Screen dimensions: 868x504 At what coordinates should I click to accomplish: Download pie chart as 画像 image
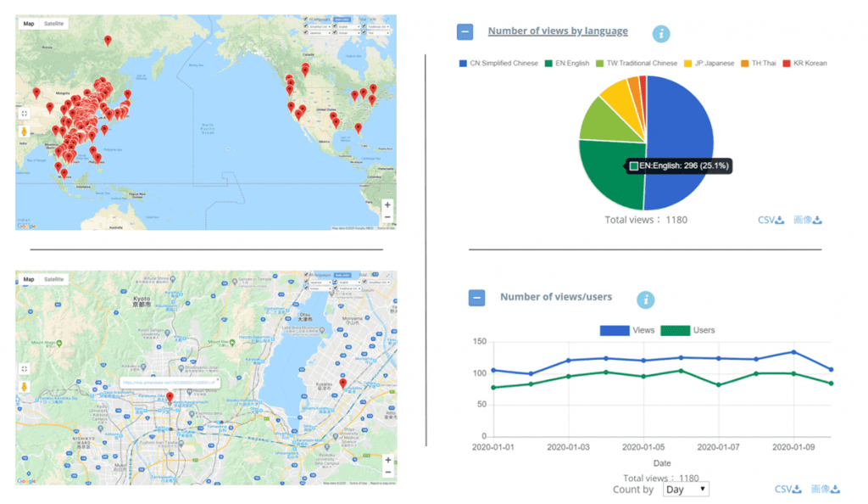click(807, 221)
